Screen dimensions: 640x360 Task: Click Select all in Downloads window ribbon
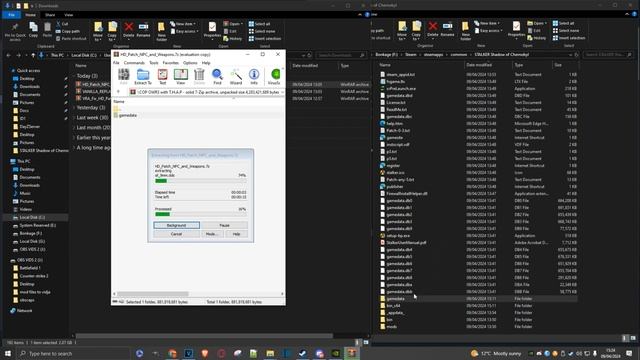(x=260, y=24)
